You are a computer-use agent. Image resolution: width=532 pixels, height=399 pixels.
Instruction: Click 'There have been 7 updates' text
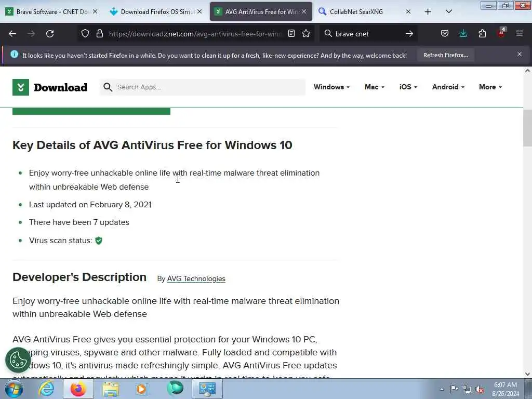[x=79, y=222]
